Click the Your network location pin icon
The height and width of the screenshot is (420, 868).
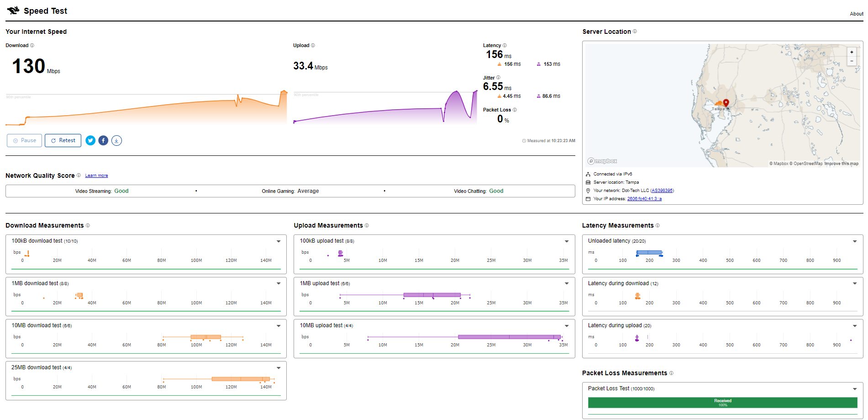[x=588, y=191]
